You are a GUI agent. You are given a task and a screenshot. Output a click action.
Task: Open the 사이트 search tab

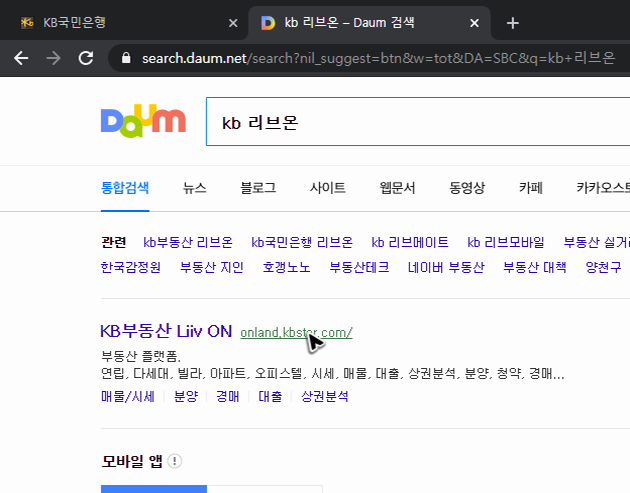point(327,188)
